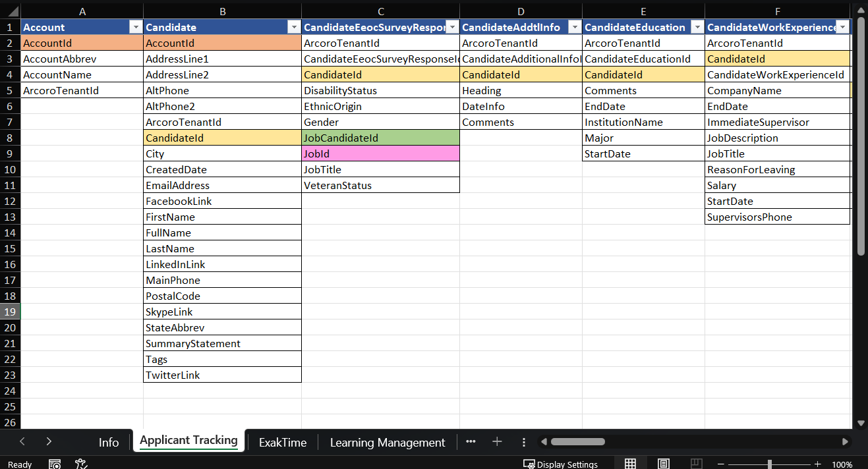868x469 pixels.
Task: Select the EthnicOrigin cell
Action: click(381, 106)
